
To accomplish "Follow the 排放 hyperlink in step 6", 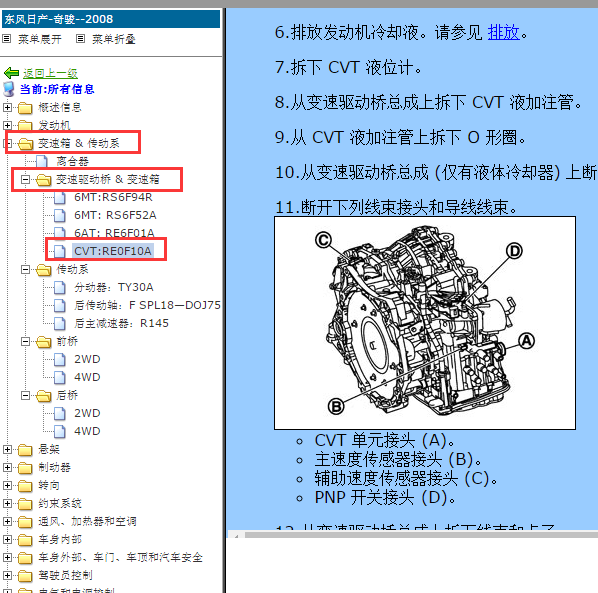I will click(x=503, y=32).
